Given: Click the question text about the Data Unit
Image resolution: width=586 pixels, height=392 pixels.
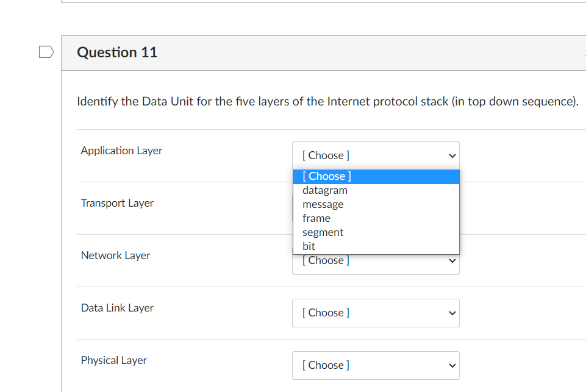Looking at the screenshot, I should click(327, 102).
